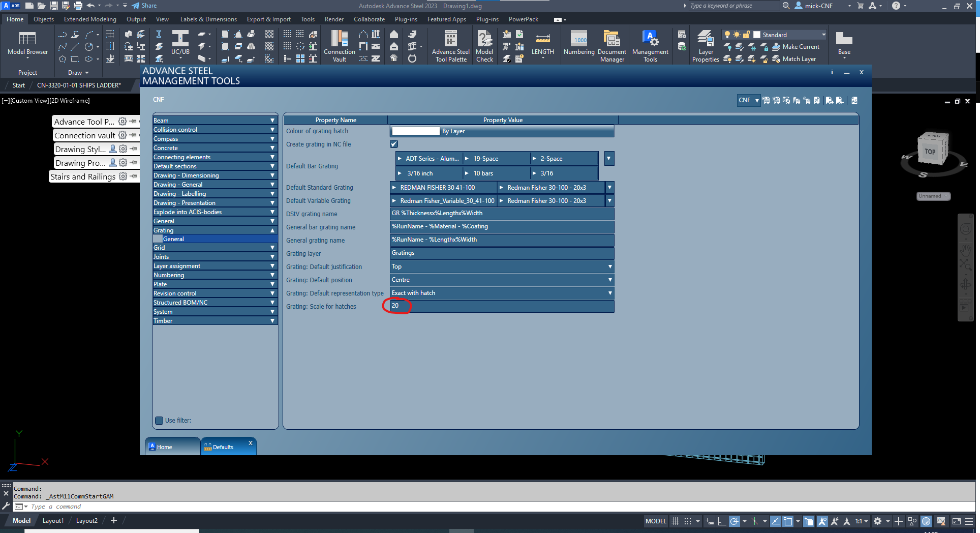The height and width of the screenshot is (533, 980).
Task: Click Scale for hatches value field
Action: pyautogui.click(x=502, y=306)
